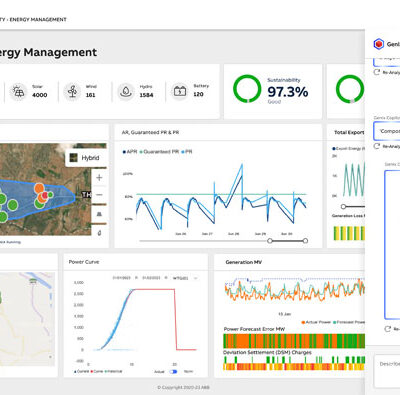Click the Wind turbine icon
Screen dimensions: 400x395
[x=72, y=91]
